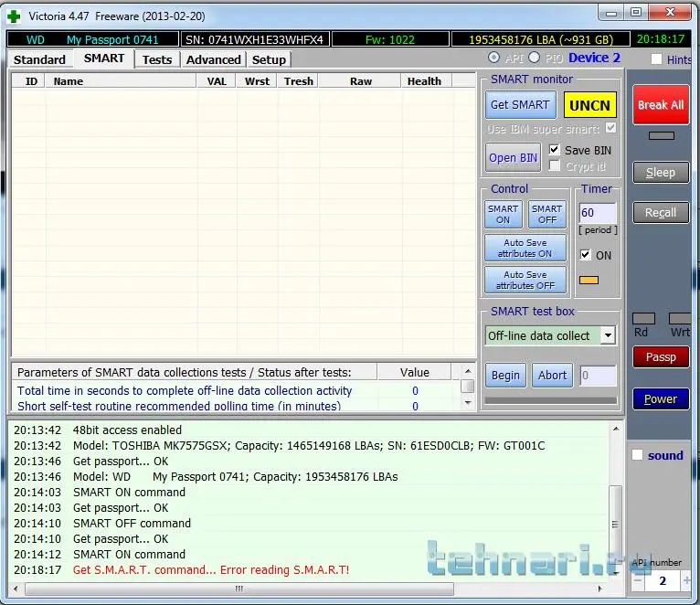The height and width of the screenshot is (605, 700).
Task: Uncheck the Timer ON checkbox
Action: tap(586, 255)
